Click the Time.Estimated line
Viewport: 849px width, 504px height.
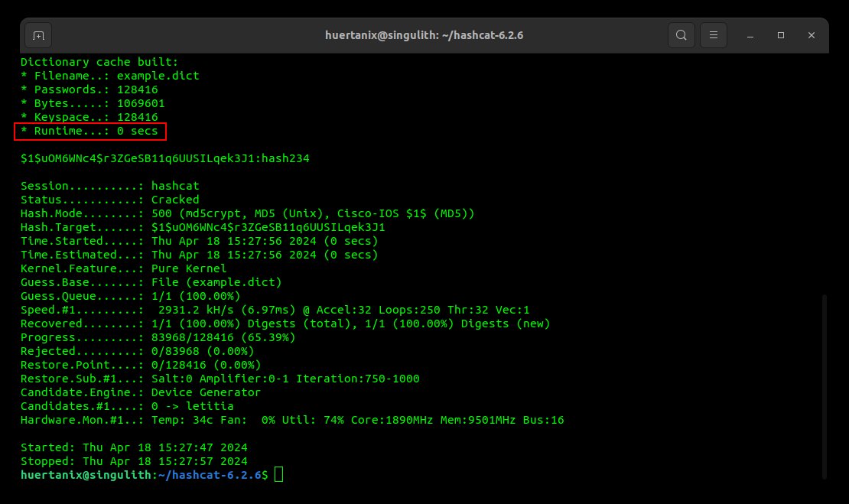pos(200,255)
